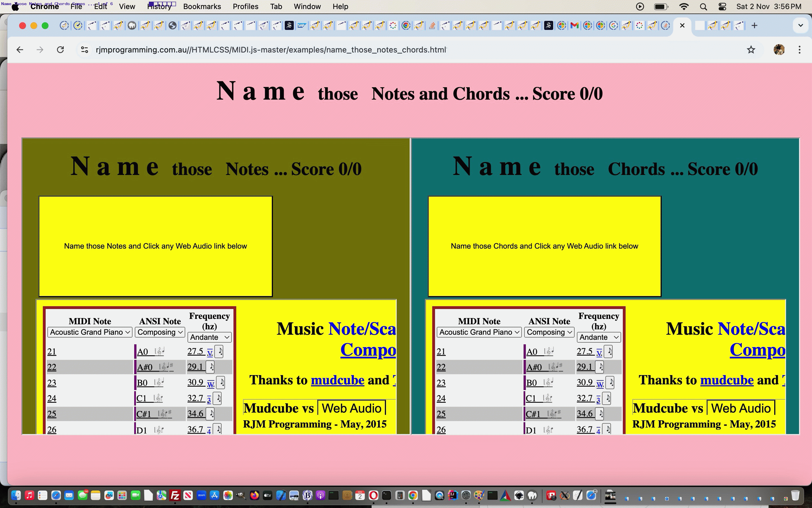Open the Chrome profile avatar
812x508 pixels.
779,50
